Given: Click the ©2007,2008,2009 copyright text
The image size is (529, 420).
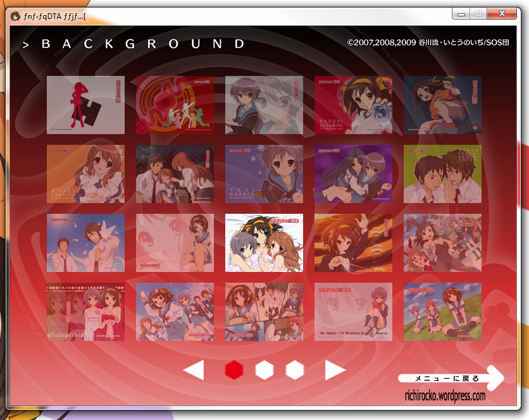Looking at the screenshot, I should click(x=428, y=42).
